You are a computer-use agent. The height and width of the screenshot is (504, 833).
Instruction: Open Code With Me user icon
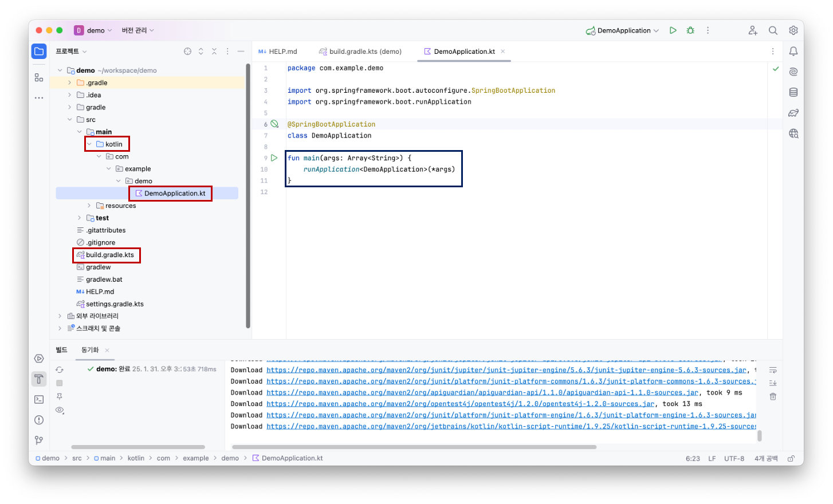(753, 30)
